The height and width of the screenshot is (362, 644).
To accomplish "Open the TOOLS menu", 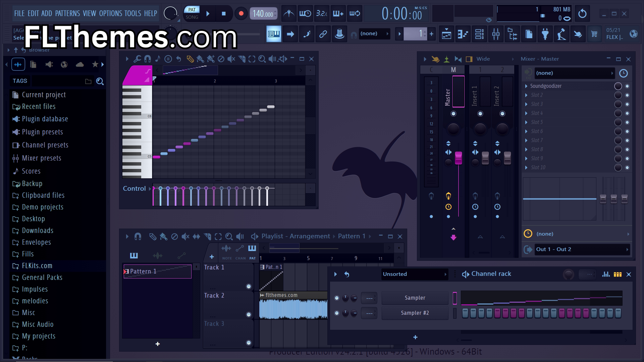I will (x=133, y=13).
